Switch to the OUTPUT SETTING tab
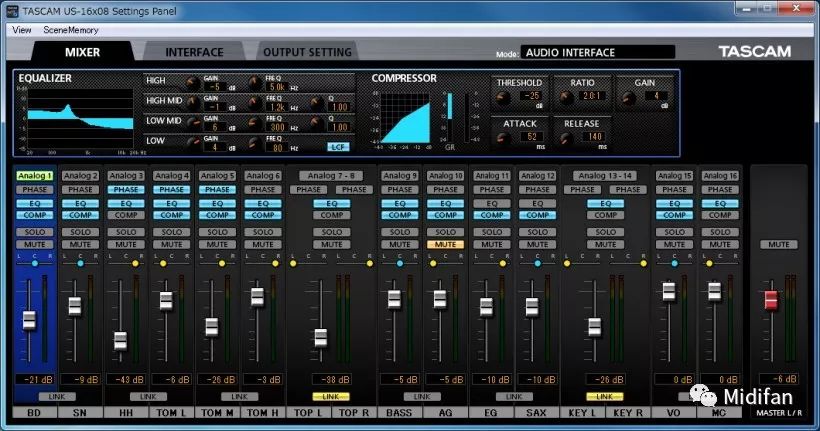 tap(307, 52)
